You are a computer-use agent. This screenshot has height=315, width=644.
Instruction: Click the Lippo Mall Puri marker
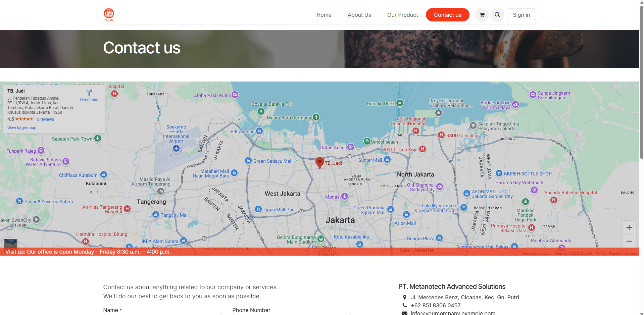click(258, 209)
